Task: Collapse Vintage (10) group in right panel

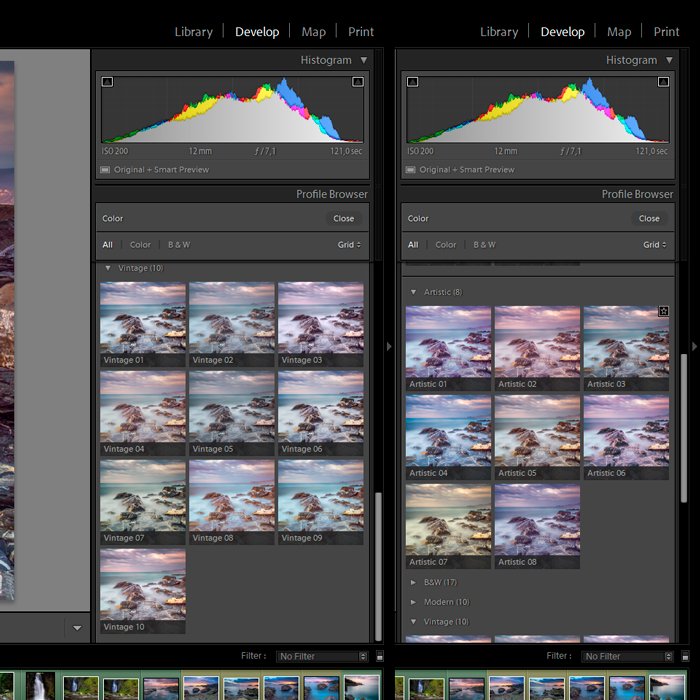Action: tap(413, 621)
